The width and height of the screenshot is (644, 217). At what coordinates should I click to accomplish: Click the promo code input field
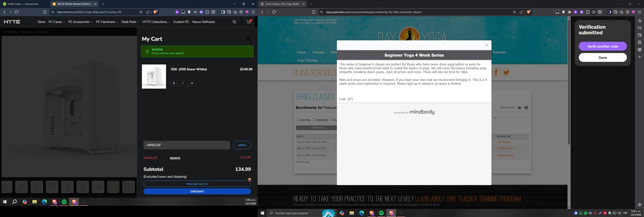[187, 145]
